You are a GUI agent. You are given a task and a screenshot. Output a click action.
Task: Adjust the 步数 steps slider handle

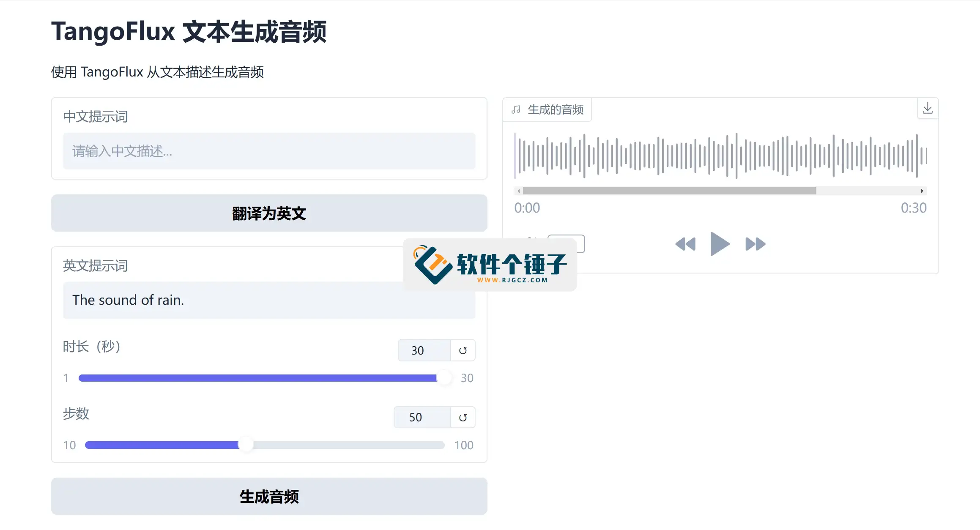click(246, 445)
